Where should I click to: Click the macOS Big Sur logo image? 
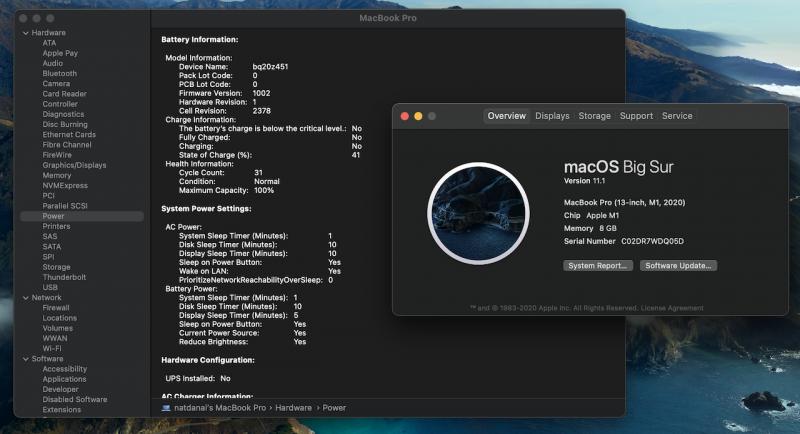(x=478, y=214)
